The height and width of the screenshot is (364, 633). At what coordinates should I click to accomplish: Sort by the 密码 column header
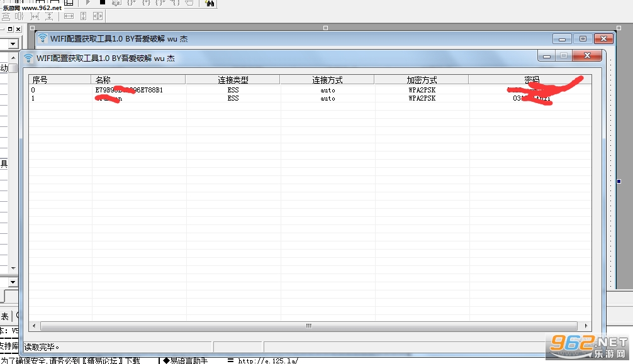click(530, 79)
